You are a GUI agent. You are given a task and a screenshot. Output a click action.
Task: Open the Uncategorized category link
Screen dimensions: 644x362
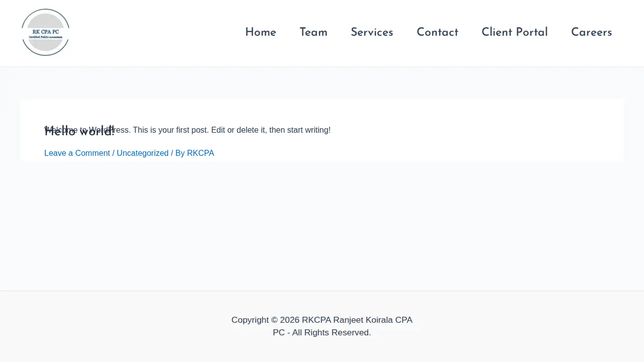pyautogui.click(x=142, y=153)
